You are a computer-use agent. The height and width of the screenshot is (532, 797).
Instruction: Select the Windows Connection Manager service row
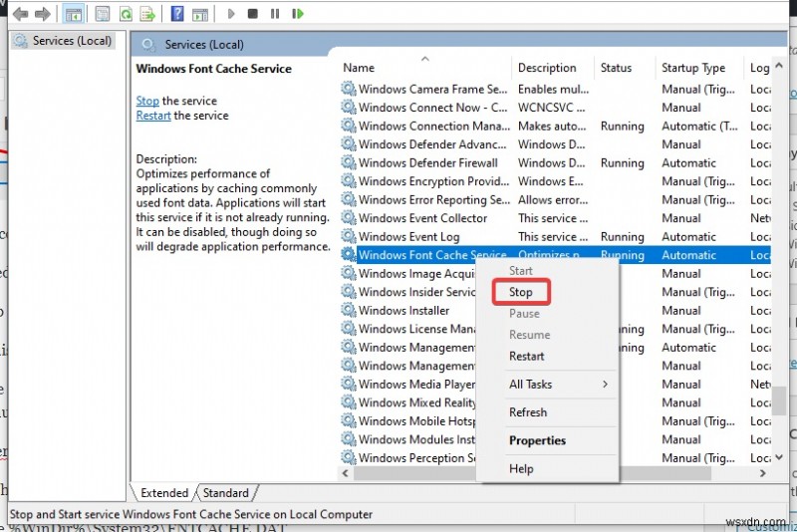556,126
